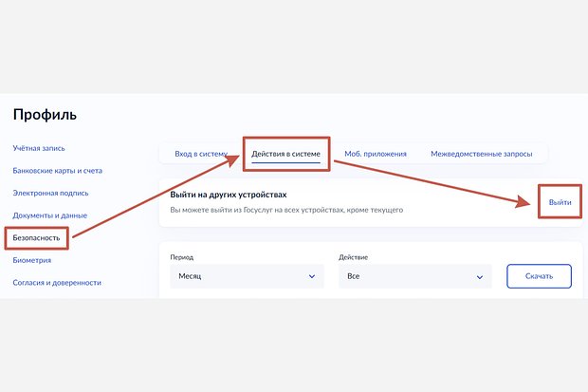
Task: Click the Скачать button
Action: point(539,276)
